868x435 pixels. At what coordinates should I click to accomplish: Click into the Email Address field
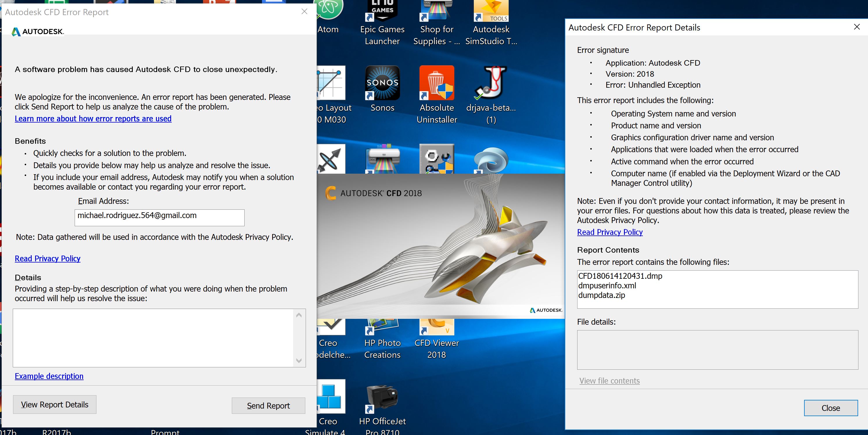pos(159,218)
